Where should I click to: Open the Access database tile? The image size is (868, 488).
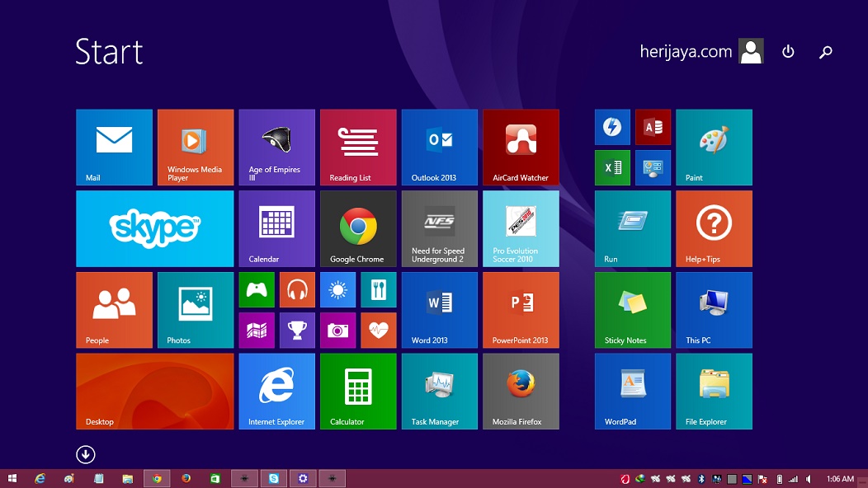tap(653, 127)
